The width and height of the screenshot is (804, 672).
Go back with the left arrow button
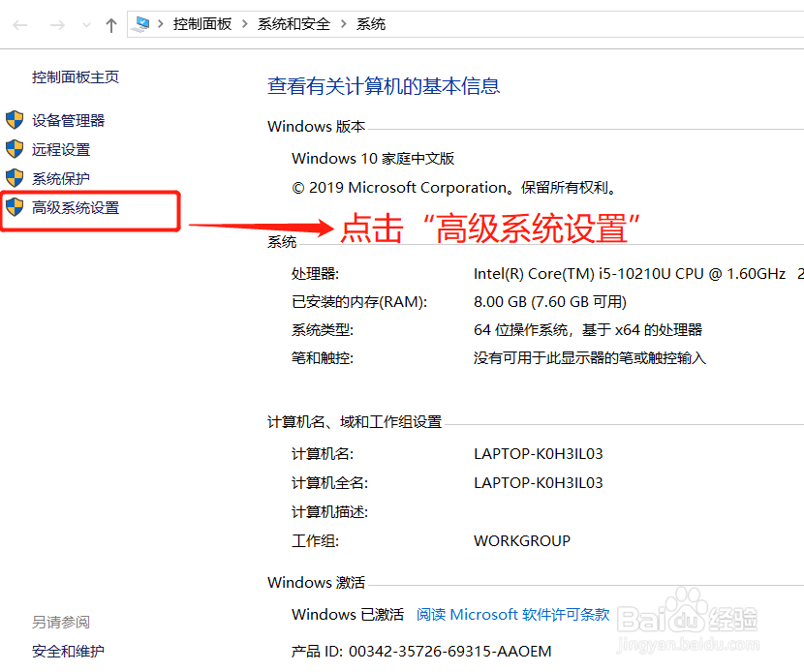point(20,24)
